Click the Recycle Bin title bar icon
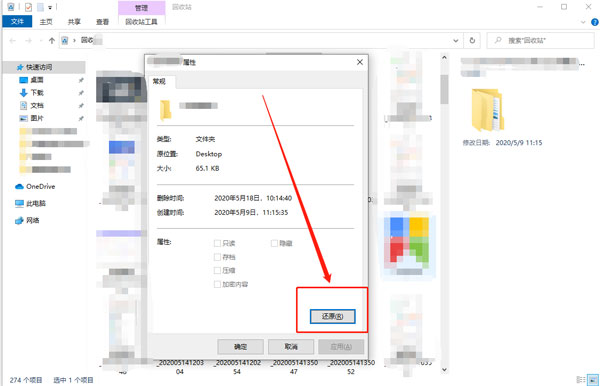600x386 pixels. coord(11,7)
